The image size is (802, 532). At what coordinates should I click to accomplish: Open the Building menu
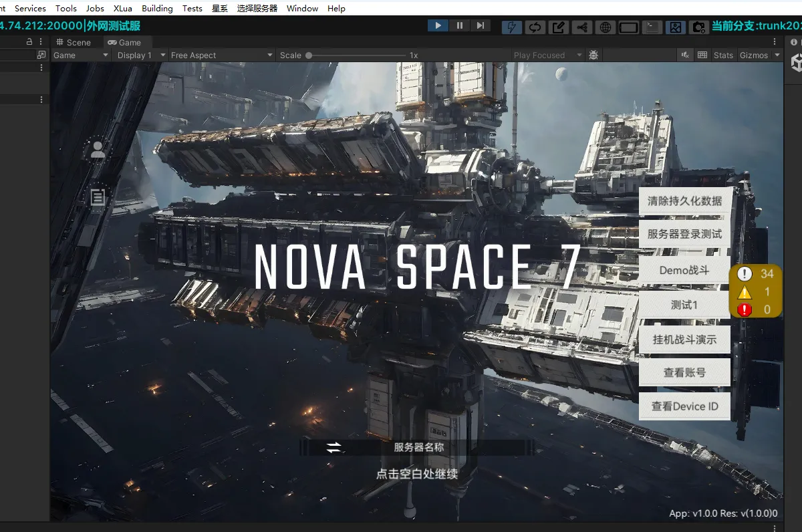157,8
